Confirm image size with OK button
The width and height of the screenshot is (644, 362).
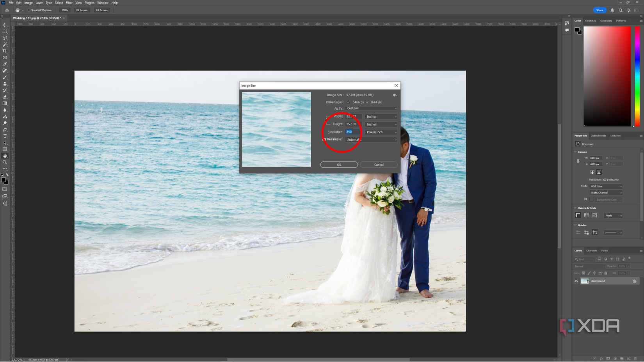pos(339,165)
